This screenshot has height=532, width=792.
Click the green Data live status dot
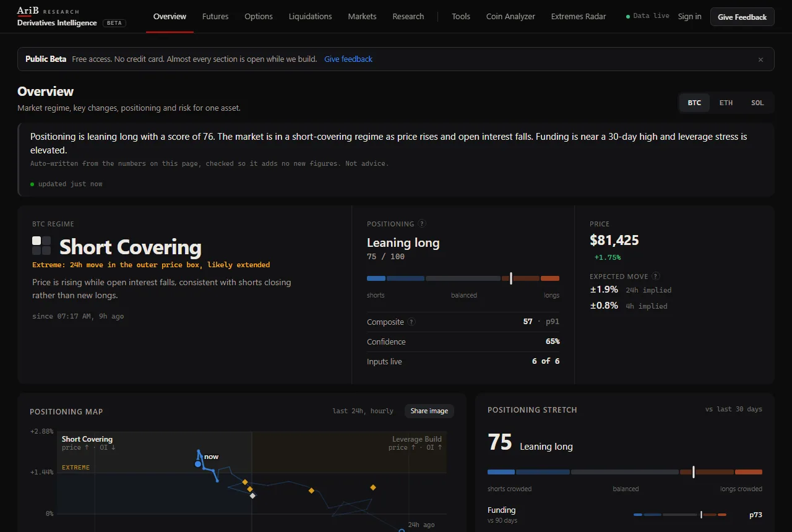628,17
